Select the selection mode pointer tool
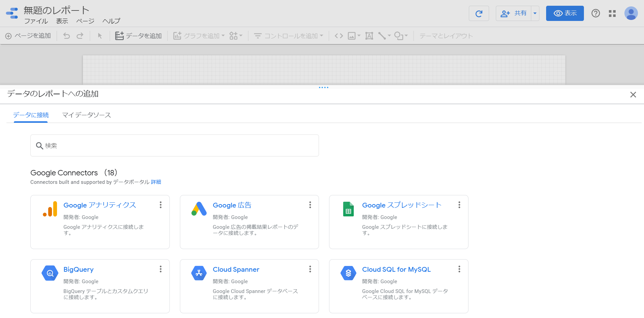 tap(100, 36)
